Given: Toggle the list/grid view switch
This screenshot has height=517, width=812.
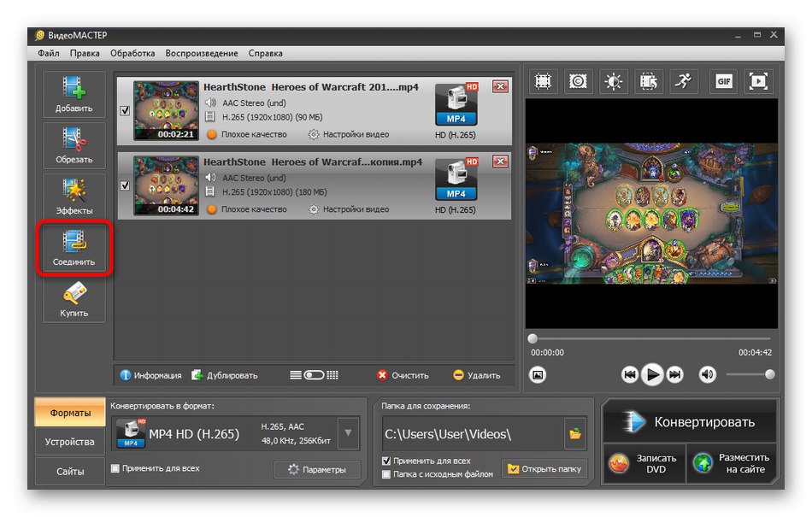Looking at the screenshot, I should coord(314,375).
